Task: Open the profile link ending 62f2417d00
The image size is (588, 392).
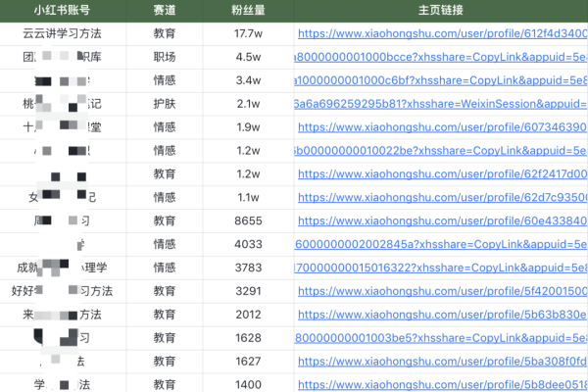Action: coord(443,174)
